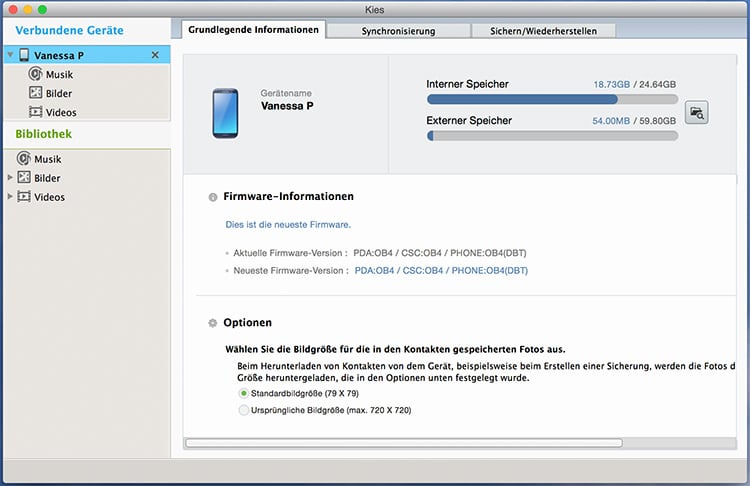Click the Interner Speicher usage bar
The image size is (750, 486).
tap(552, 99)
